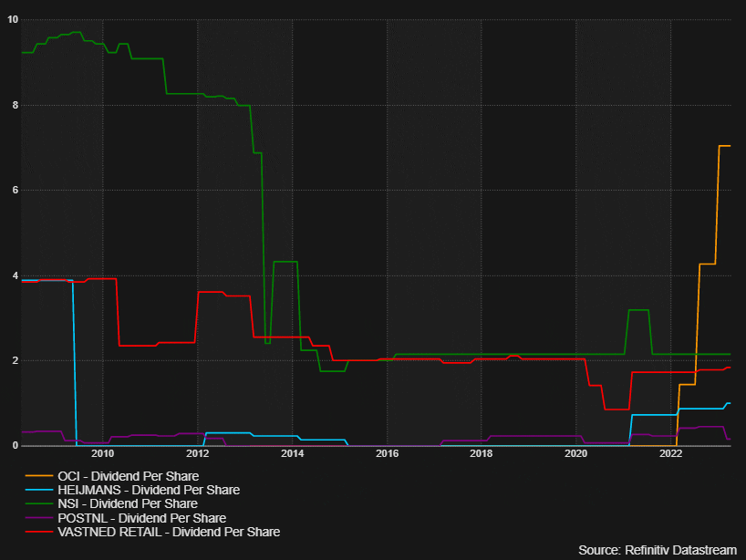Click the 2014 x-axis label
Image resolution: width=746 pixels, height=560 pixels.
[x=292, y=453]
